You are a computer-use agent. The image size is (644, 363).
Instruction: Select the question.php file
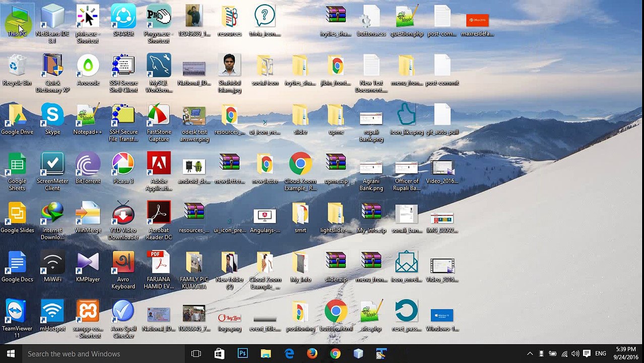tap(407, 21)
